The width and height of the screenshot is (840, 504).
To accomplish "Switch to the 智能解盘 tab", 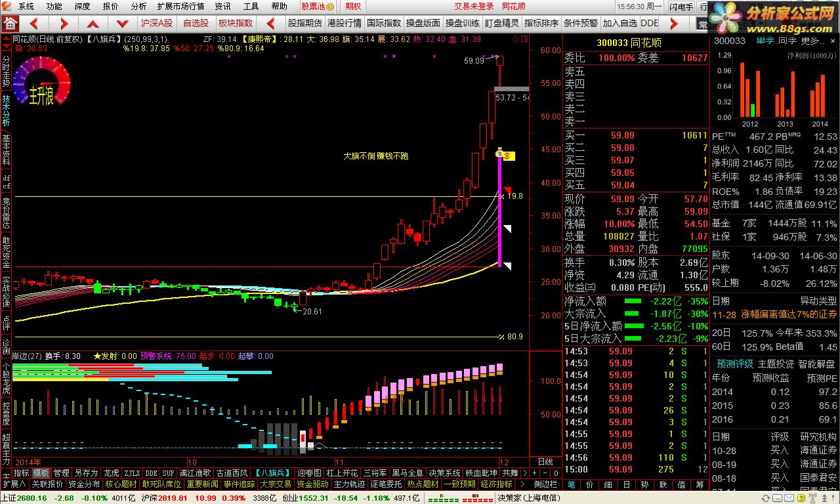I will 816,364.
